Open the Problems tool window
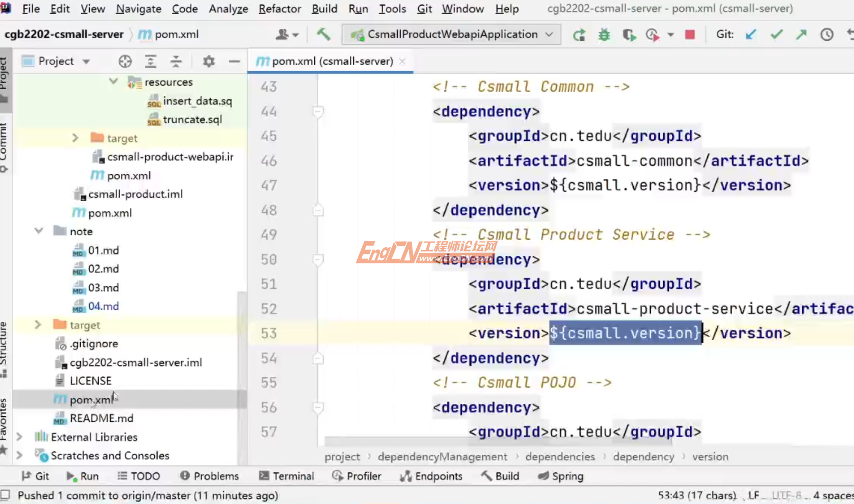Screen dimensions: 854x504 tap(209, 476)
